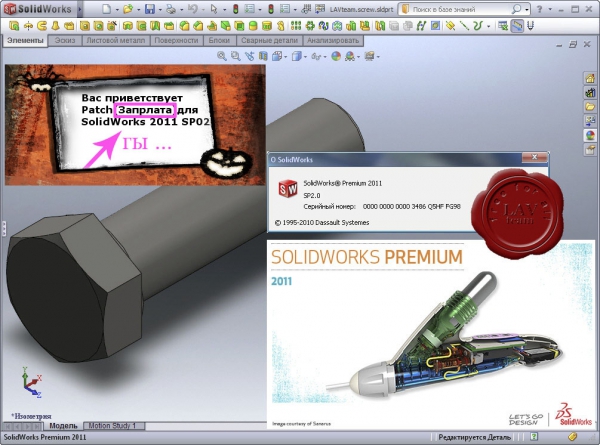Click the Reference Geometry plane icon
The height and width of the screenshot is (445, 600).
point(450,26)
